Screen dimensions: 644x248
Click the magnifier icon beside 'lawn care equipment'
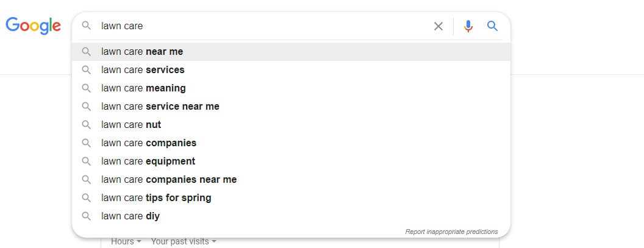pos(86,161)
